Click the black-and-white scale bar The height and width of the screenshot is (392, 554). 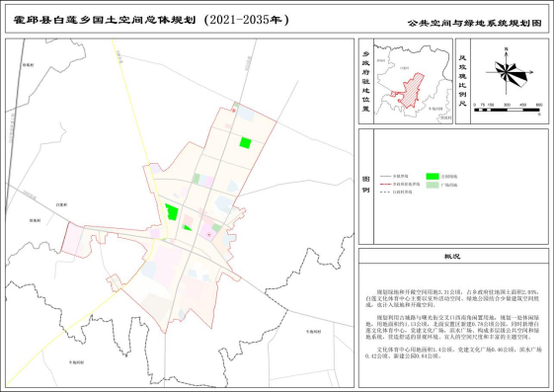507,111
